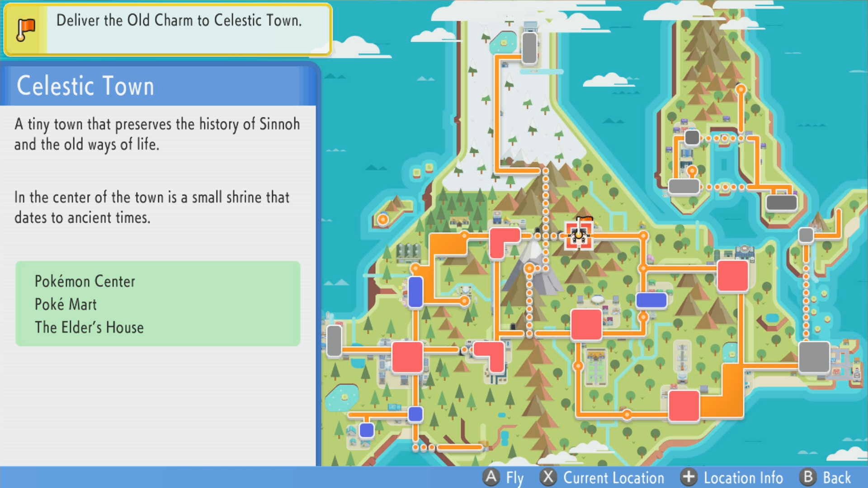Click the "small shrine" description paragraph
The width and height of the screenshot is (868, 488).
(x=152, y=207)
